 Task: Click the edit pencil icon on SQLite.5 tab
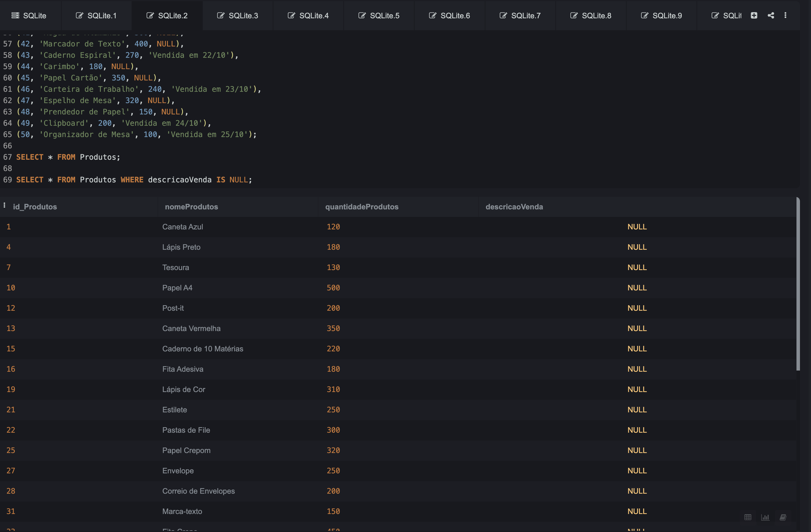click(362, 15)
